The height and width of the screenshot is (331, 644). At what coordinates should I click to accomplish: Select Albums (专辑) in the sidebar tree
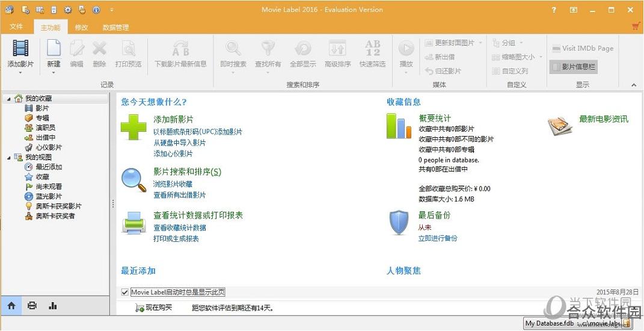click(x=42, y=118)
